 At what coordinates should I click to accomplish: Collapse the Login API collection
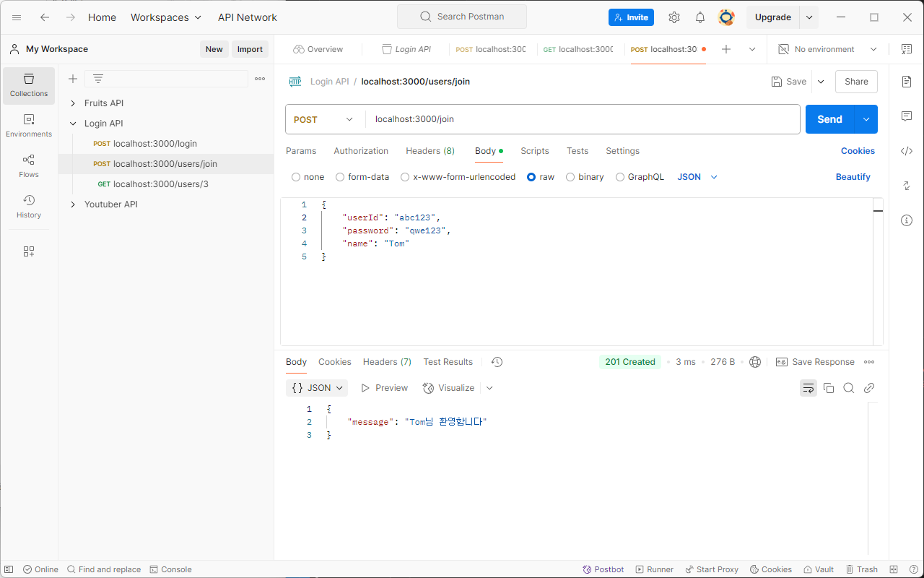pos(73,124)
